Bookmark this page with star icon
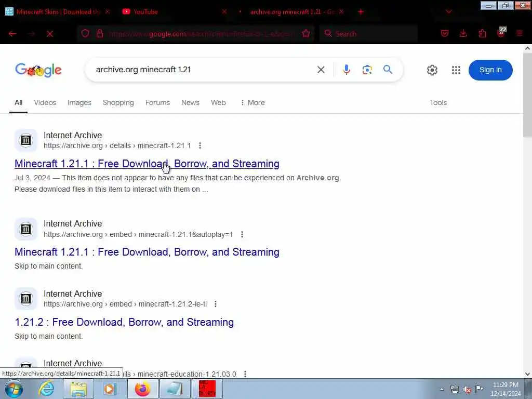This screenshot has height=399, width=532. click(x=305, y=33)
